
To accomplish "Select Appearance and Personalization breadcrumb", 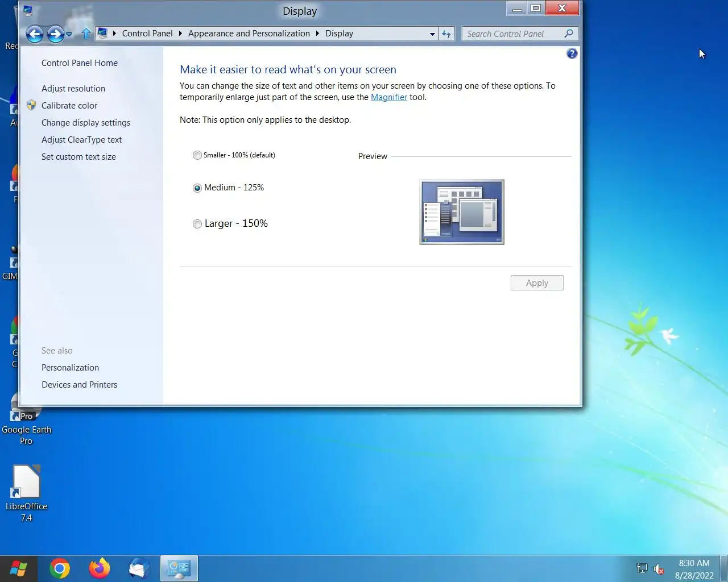I will point(249,34).
